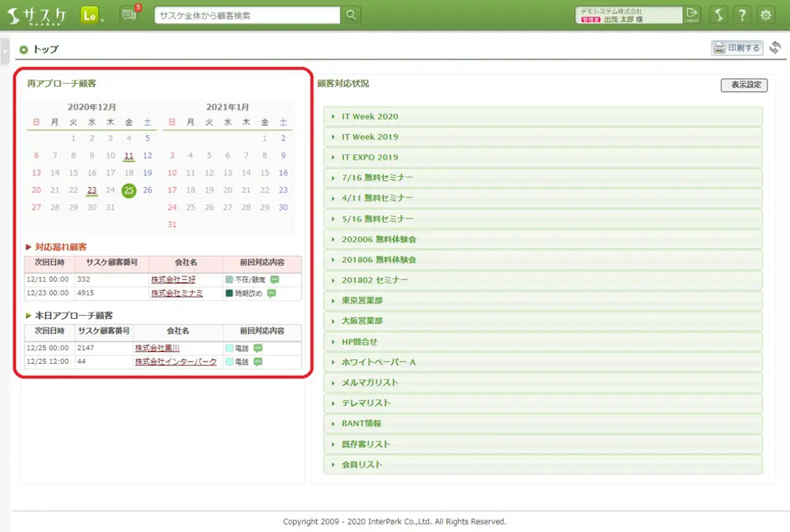
Task: Open comment bubble for 株式会社インターパーク row
Action: [x=258, y=362]
